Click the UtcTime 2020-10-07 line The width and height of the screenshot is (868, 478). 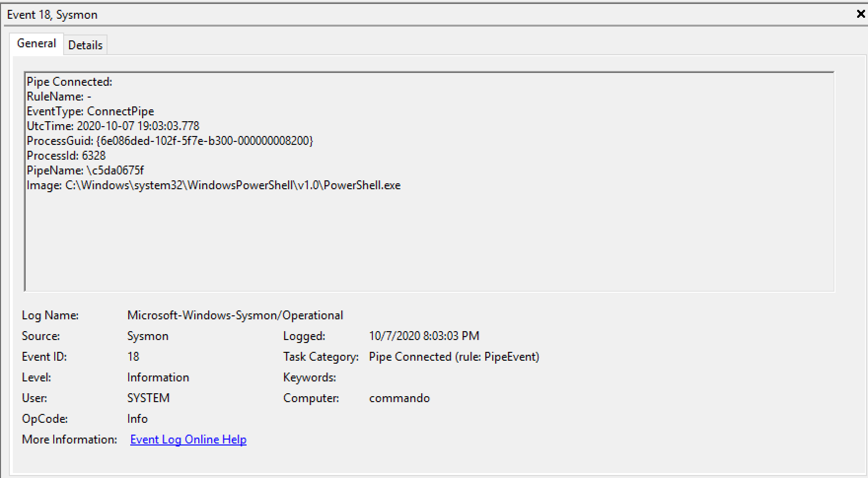113,126
